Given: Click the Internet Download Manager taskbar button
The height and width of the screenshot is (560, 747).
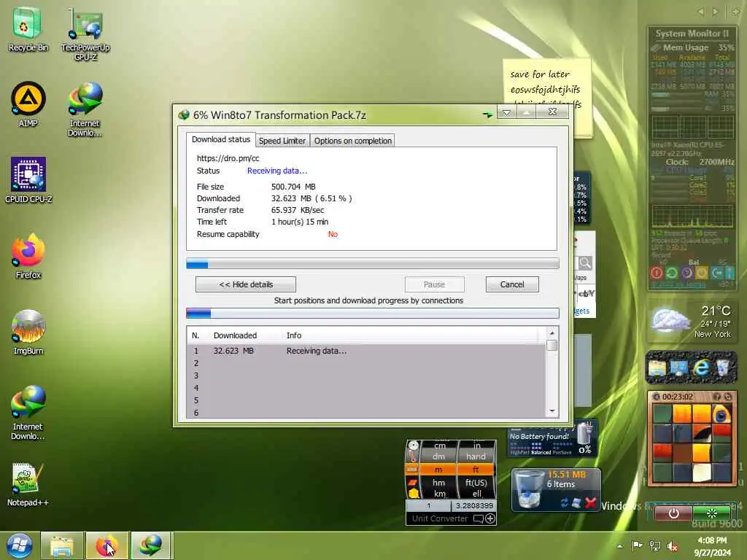Looking at the screenshot, I should click(x=150, y=545).
